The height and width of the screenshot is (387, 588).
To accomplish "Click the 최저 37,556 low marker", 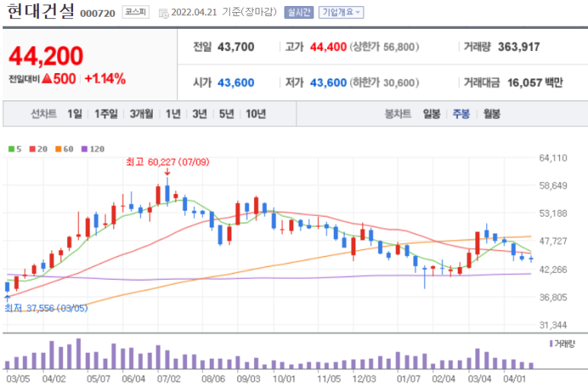I will (45, 308).
